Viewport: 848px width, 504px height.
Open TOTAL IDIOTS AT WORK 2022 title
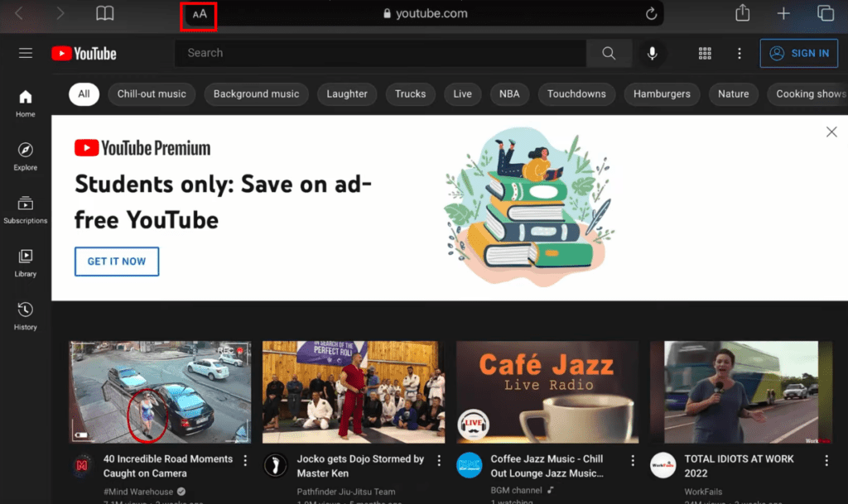tap(739, 466)
